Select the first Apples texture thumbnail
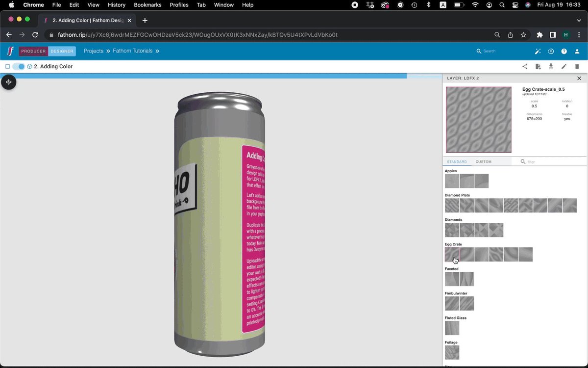588x368 pixels. click(452, 181)
